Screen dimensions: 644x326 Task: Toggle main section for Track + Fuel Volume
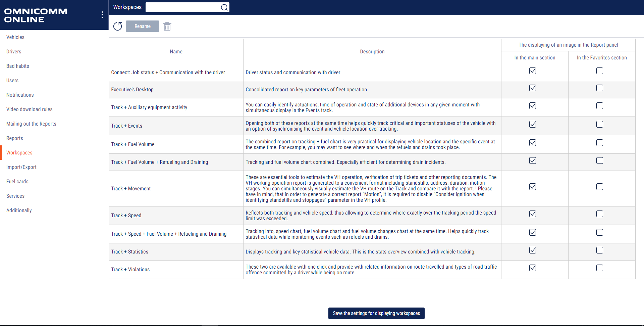point(533,143)
